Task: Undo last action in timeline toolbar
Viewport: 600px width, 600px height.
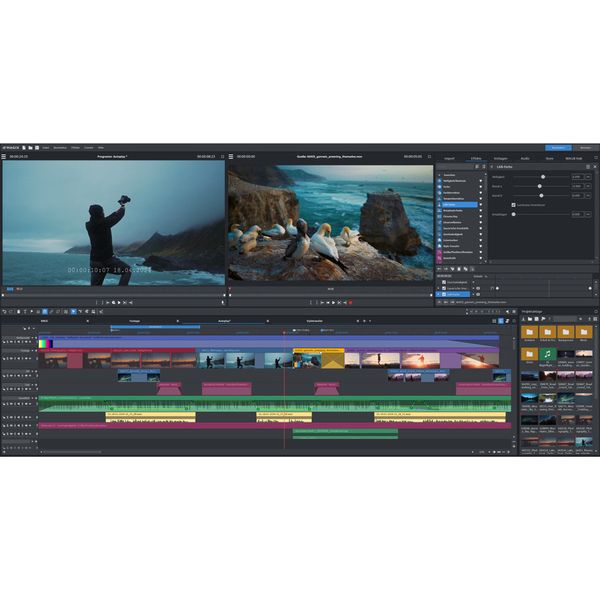Action: pyautogui.click(x=4, y=312)
